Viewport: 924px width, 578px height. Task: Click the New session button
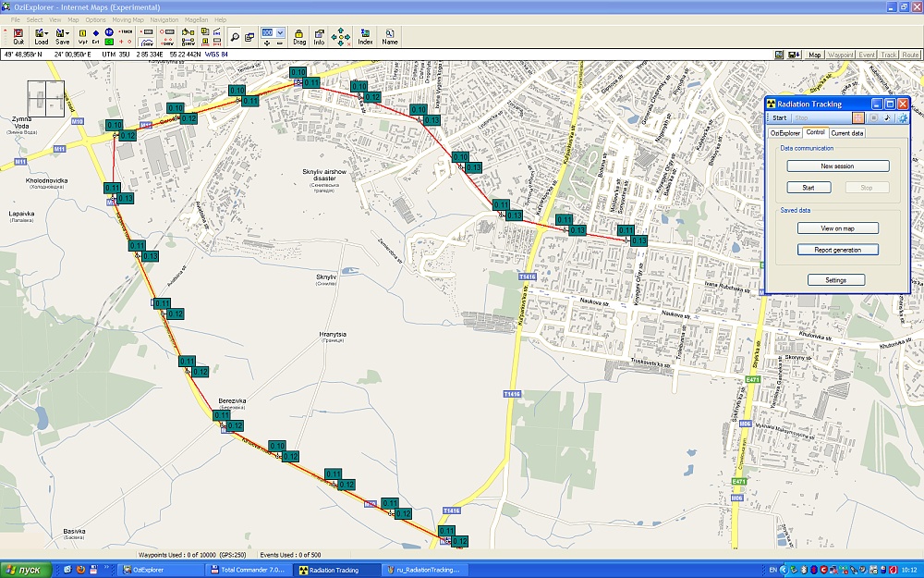coord(837,166)
